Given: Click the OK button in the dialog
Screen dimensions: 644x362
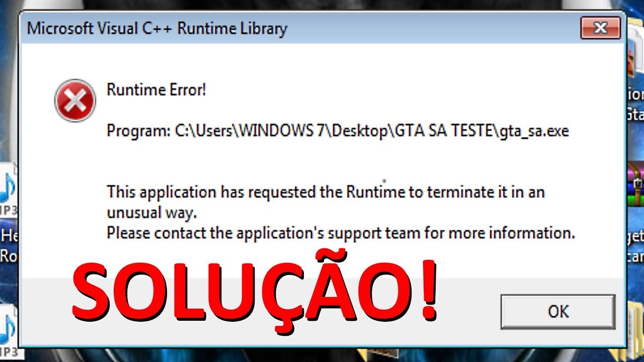Looking at the screenshot, I should [x=558, y=312].
